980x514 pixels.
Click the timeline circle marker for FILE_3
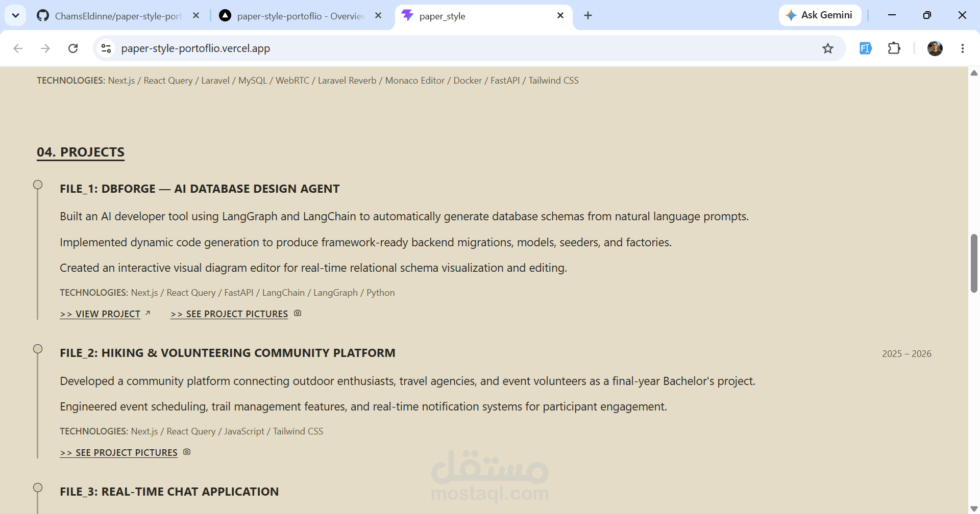pos(38,487)
